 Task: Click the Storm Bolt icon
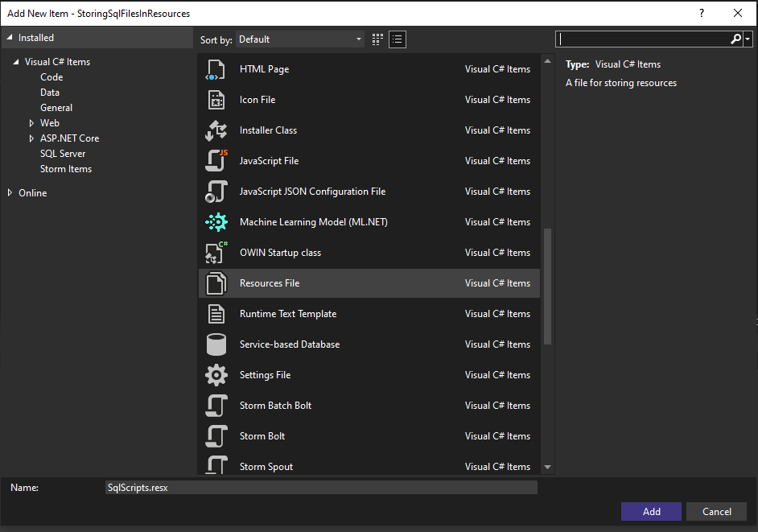(x=216, y=435)
